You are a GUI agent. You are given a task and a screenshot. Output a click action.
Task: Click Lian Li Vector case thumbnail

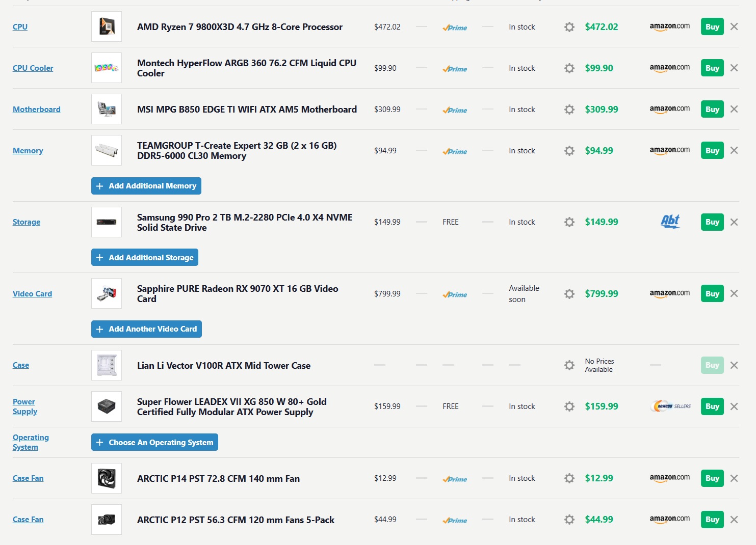pyautogui.click(x=107, y=365)
